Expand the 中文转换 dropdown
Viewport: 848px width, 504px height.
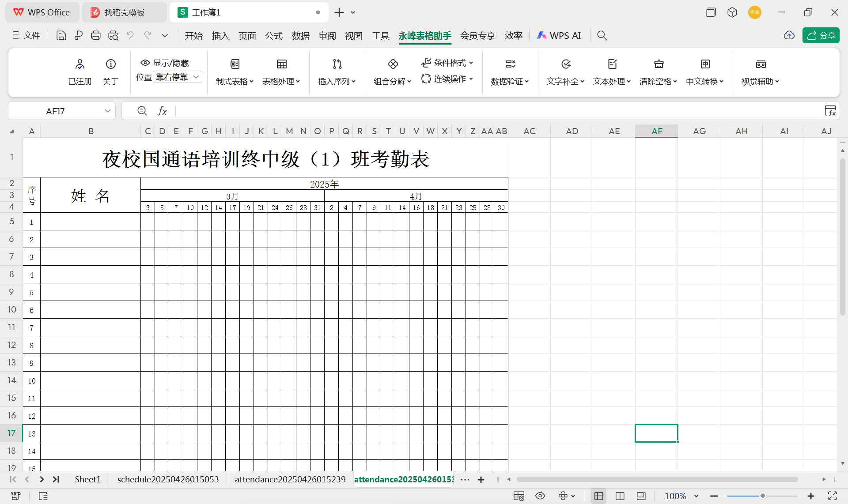pos(704,81)
